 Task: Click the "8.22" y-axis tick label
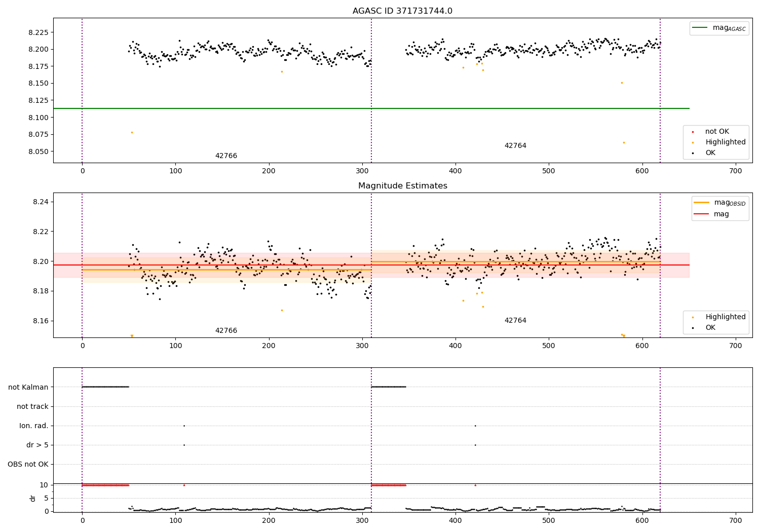point(40,232)
